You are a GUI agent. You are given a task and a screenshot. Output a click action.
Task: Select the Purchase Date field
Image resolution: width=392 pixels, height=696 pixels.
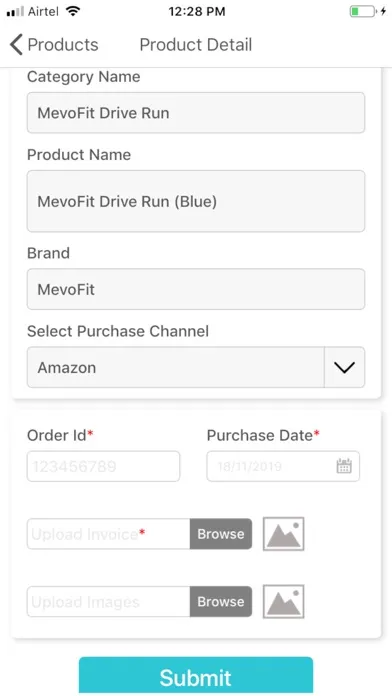pos(283,467)
